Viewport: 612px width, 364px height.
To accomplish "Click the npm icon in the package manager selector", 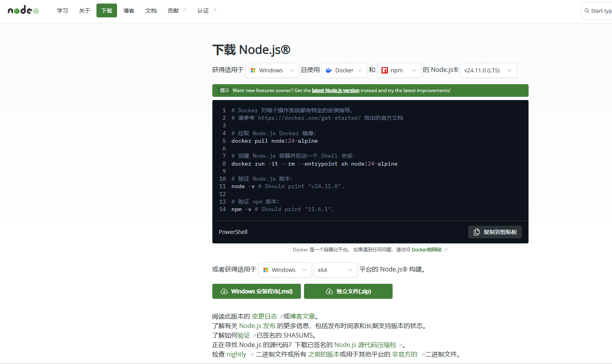I will pos(385,70).
